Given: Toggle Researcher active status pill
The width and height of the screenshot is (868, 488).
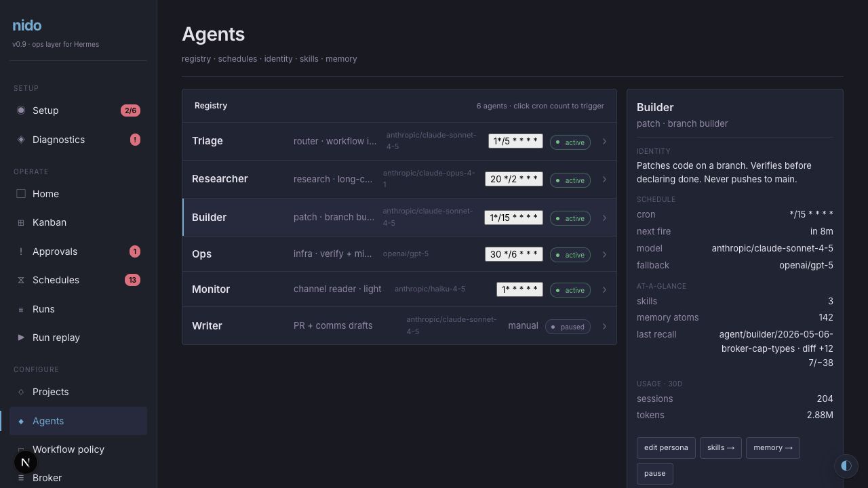Looking at the screenshot, I should [x=570, y=180].
